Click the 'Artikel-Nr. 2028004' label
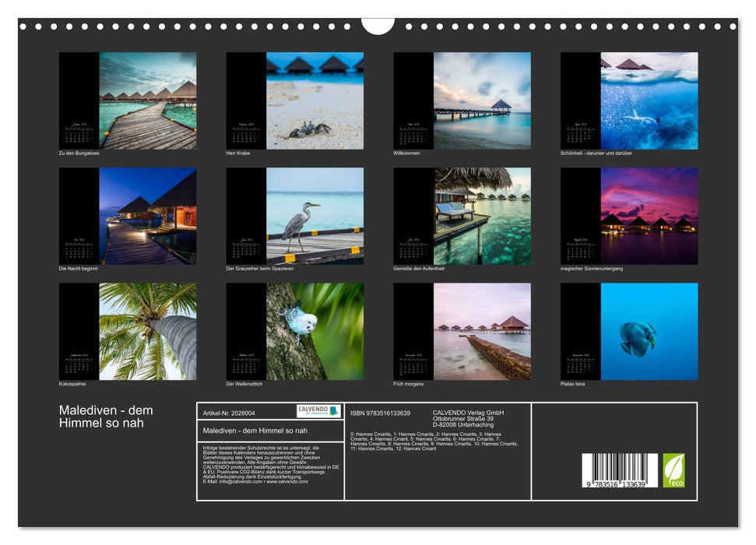The image size is (756, 545). 227,413
